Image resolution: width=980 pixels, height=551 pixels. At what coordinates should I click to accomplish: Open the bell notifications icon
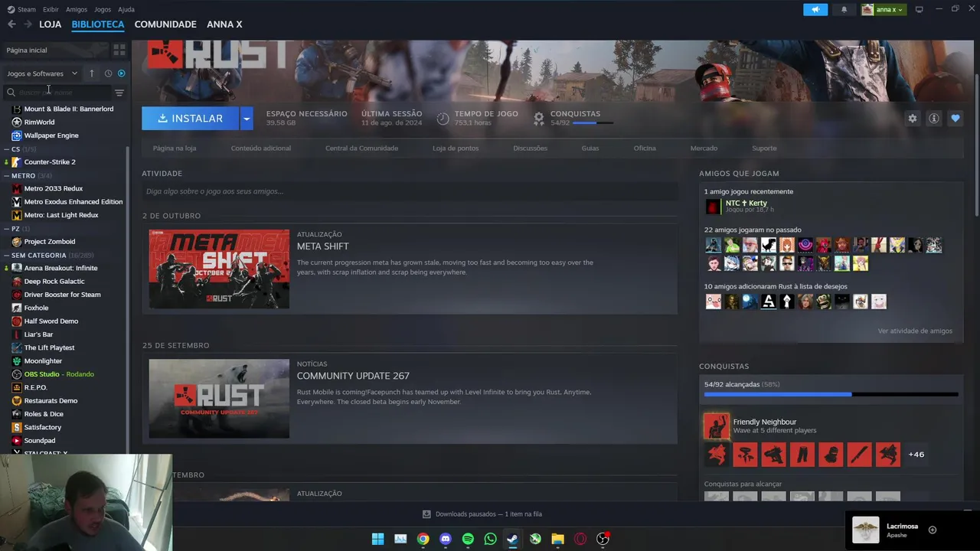click(844, 9)
